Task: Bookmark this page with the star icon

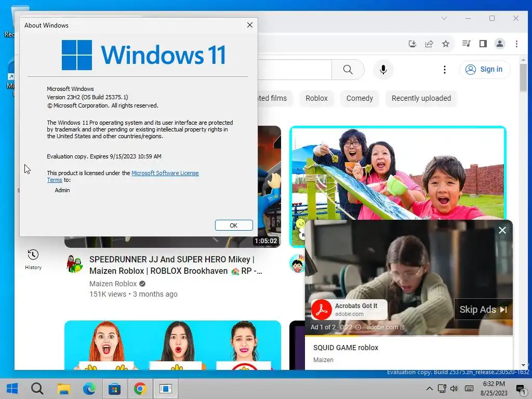Action: [445, 44]
